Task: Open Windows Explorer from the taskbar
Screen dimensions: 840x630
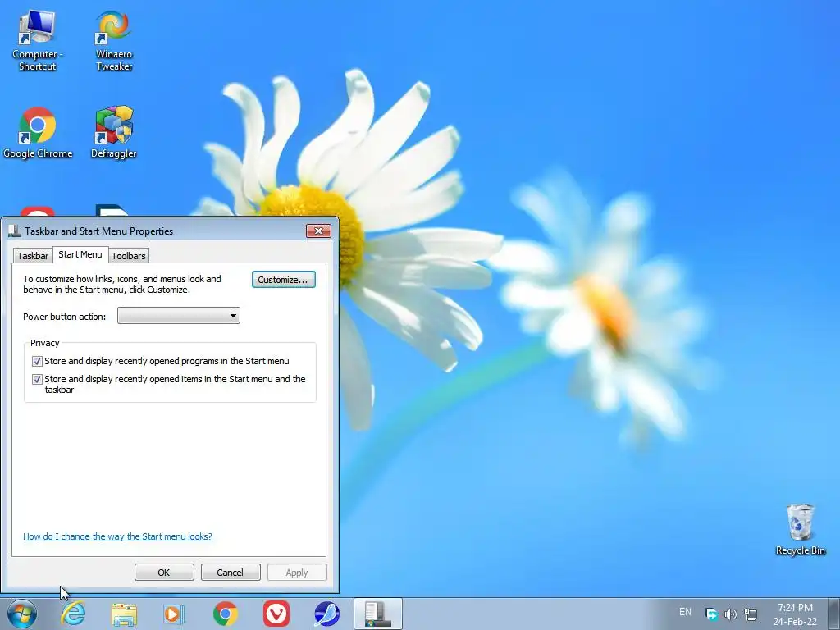Action: click(x=124, y=614)
